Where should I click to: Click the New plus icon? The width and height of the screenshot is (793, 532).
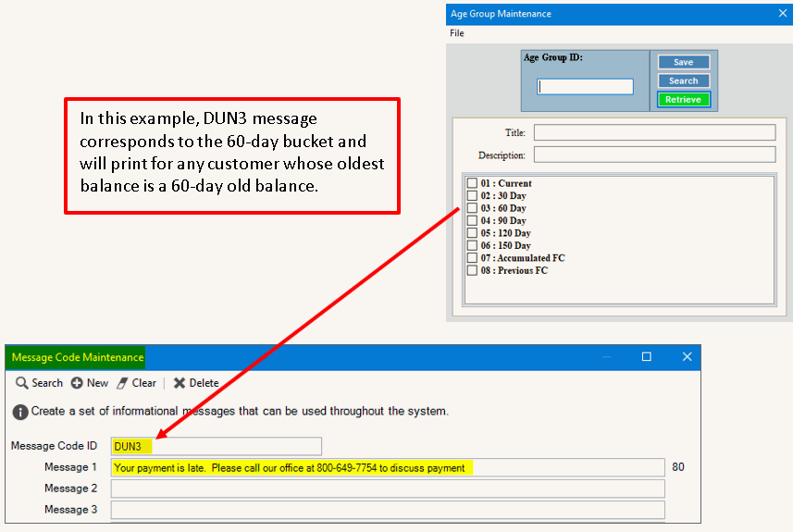pos(77,383)
